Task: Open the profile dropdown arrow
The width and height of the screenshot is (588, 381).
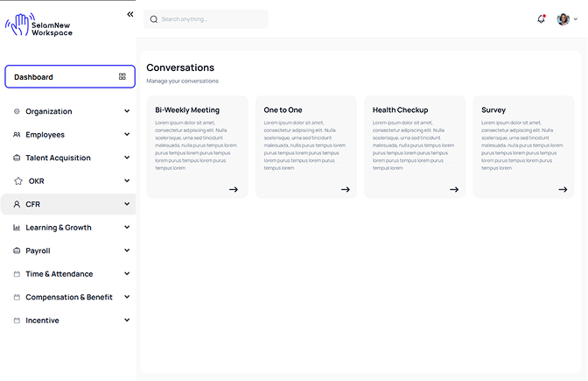Action: coord(575,19)
